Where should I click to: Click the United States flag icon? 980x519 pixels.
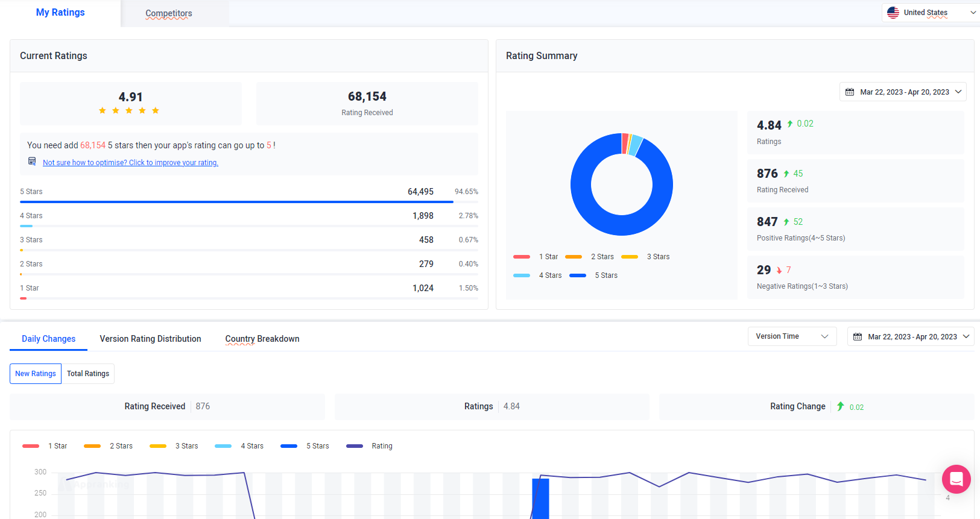point(893,13)
